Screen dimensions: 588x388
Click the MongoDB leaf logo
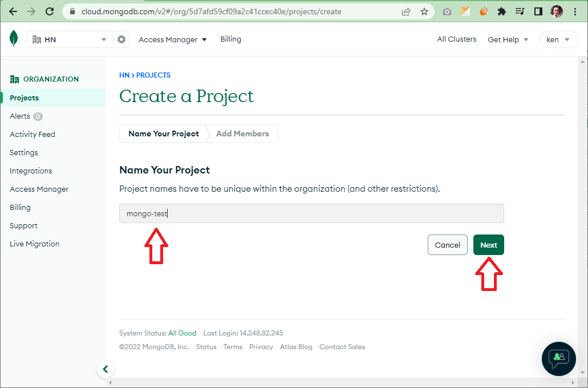coord(13,39)
